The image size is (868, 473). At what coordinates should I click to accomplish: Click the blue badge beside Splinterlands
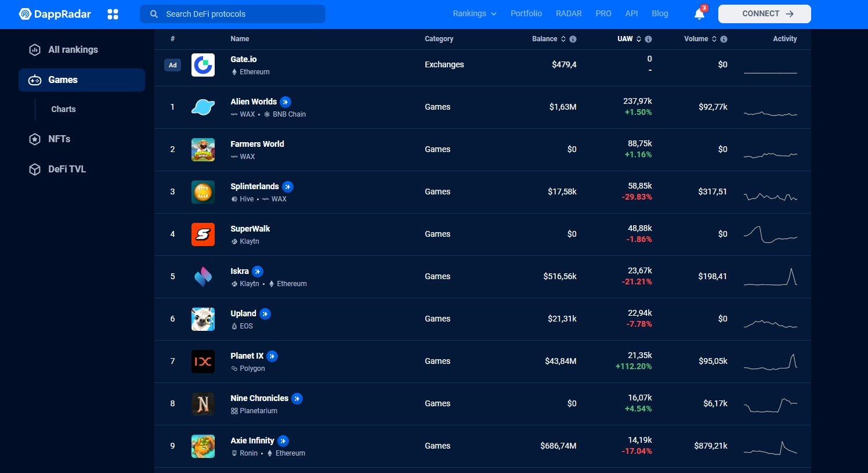[x=288, y=187]
